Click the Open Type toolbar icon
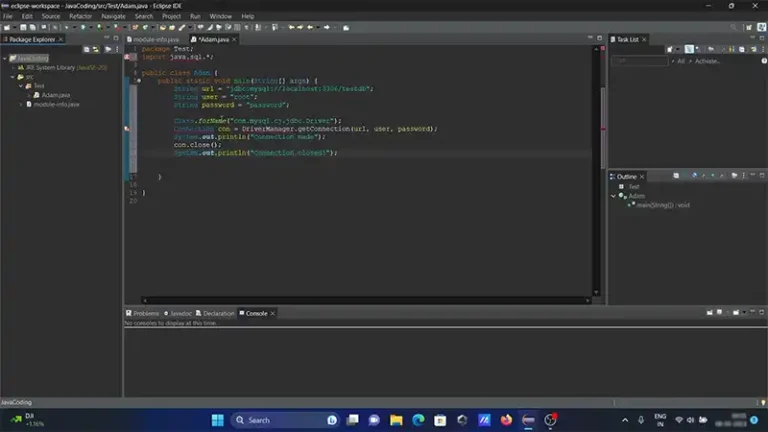768x432 pixels. [163, 27]
